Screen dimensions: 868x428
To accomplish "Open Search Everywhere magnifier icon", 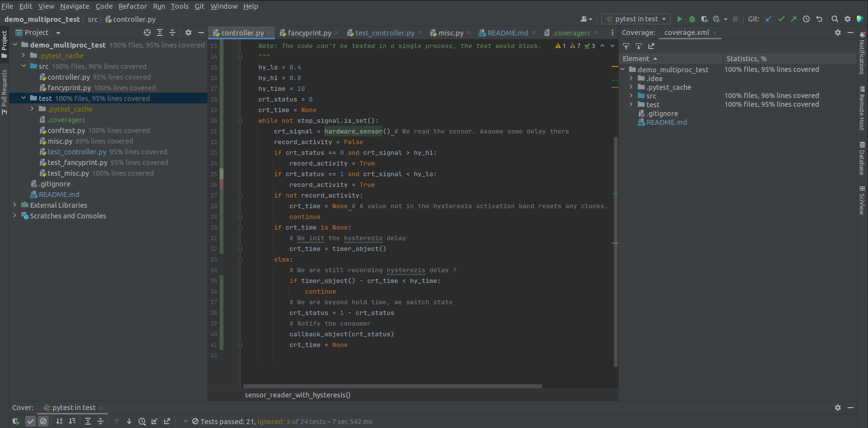I will 834,19.
